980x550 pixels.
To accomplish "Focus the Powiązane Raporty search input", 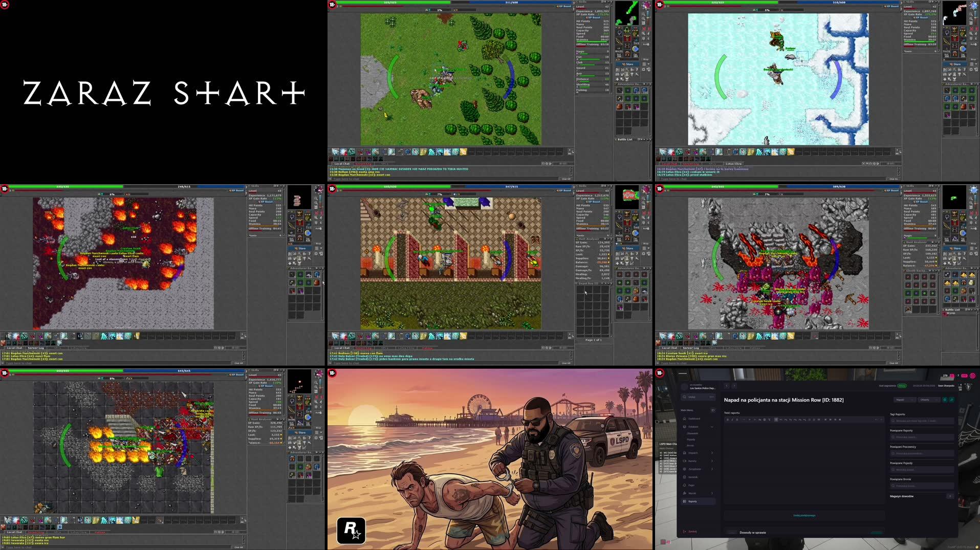I will [922, 437].
